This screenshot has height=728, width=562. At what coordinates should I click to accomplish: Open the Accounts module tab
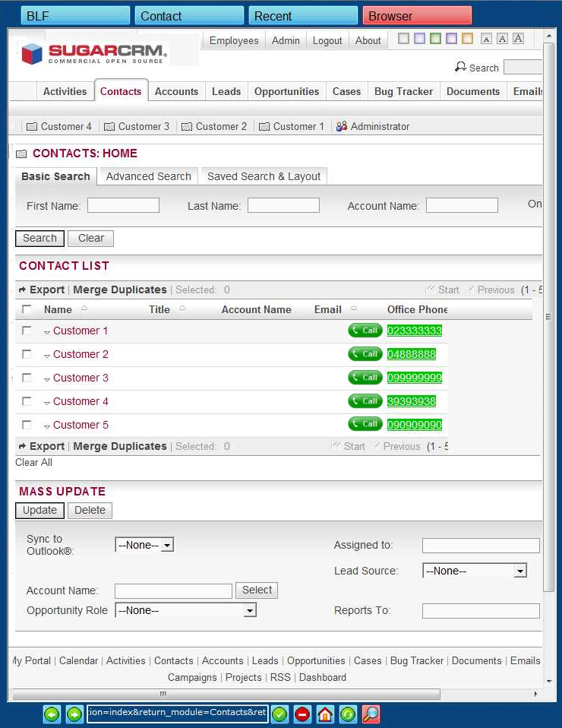coord(176,91)
